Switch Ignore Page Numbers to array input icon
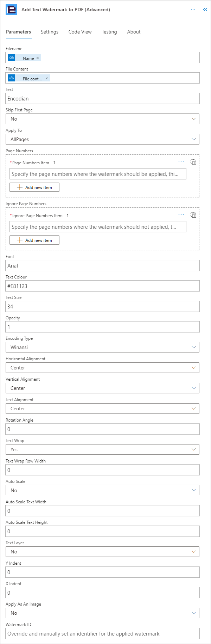This screenshot has width=211, height=644. pyautogui.click(x=193, y=215)
